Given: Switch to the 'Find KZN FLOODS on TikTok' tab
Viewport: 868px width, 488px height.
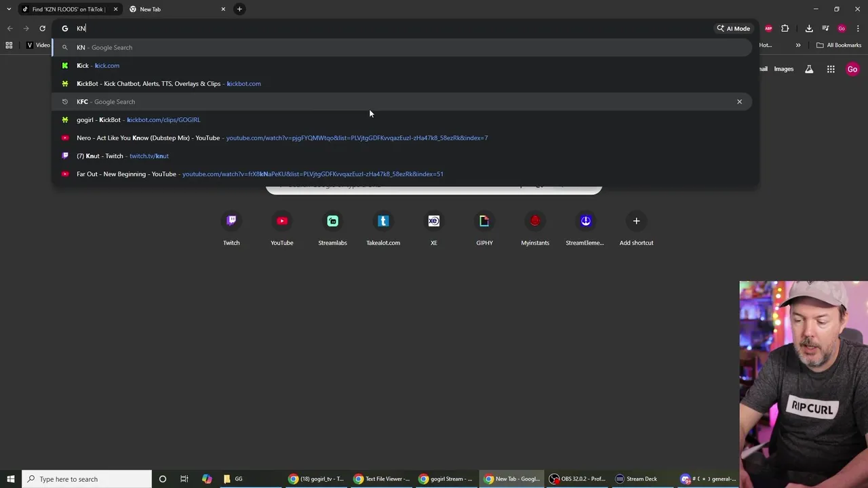Looking at the screenshot, I should point(68,9).
